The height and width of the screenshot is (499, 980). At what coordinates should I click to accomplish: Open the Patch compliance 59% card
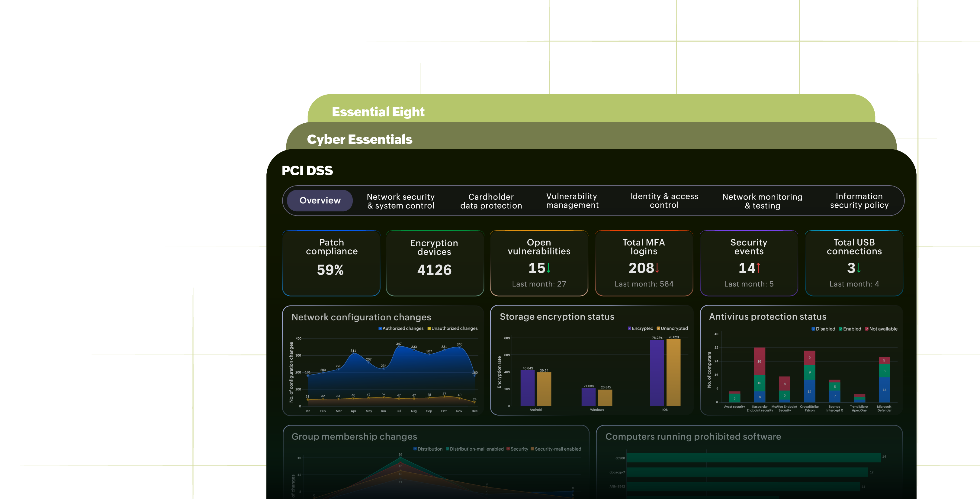coord(331,263)
